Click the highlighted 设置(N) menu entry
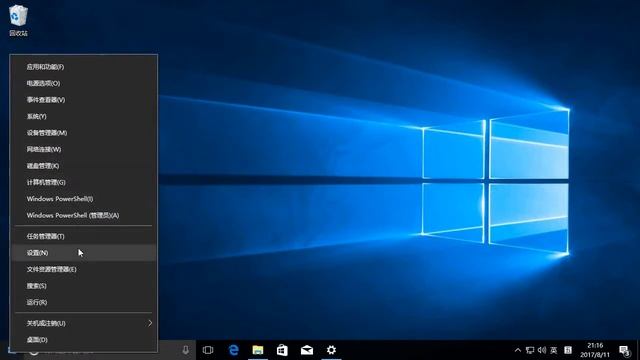This screenshot has height=360, width=640. point(83,253)
